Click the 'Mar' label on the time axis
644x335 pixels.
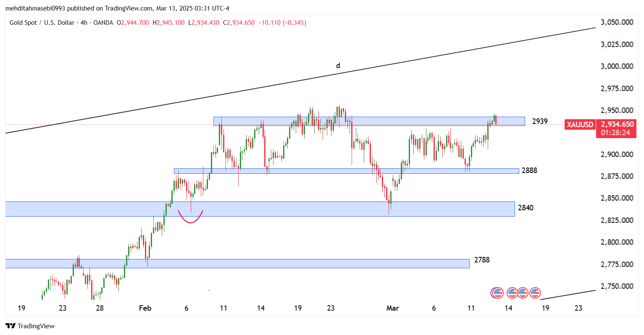392,308
